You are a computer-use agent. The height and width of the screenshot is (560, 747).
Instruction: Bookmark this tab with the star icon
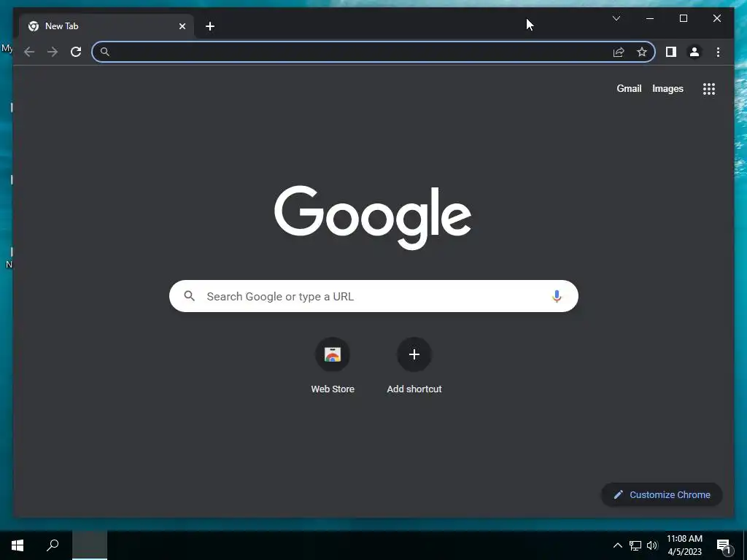point(642,52)
